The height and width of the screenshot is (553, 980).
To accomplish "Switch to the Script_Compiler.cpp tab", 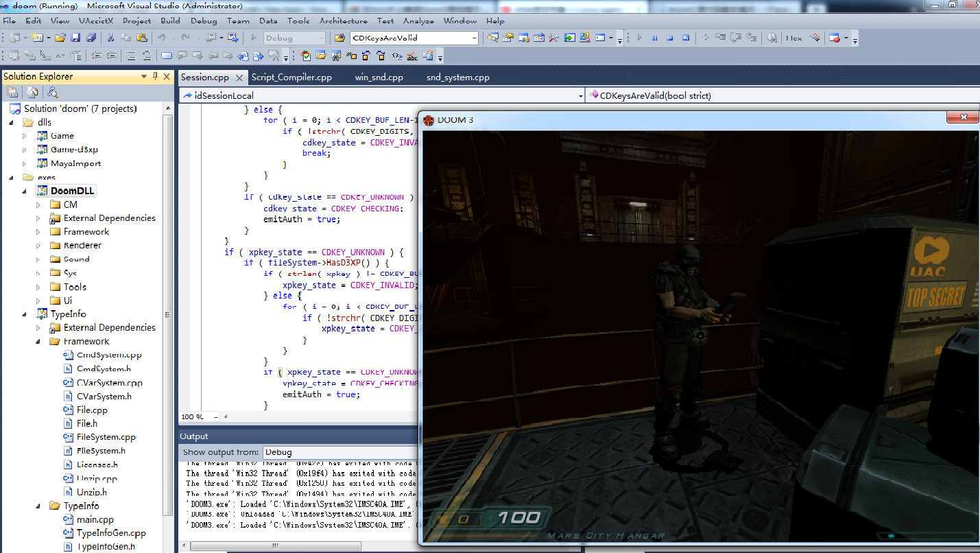I will (291, 78).
